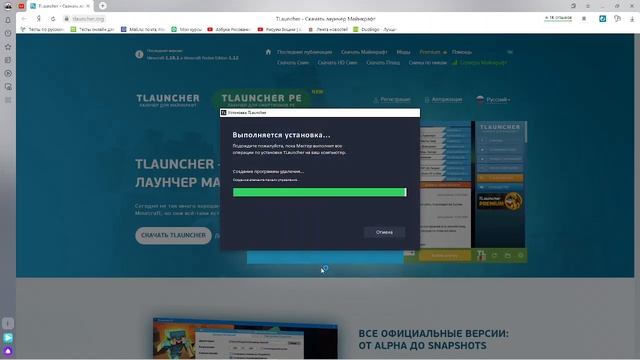Image resolution: width=640 pixels, height=360 pixels.
Task: Open the 'Тесты онлайн' bookmark
Action: (93, 29)
